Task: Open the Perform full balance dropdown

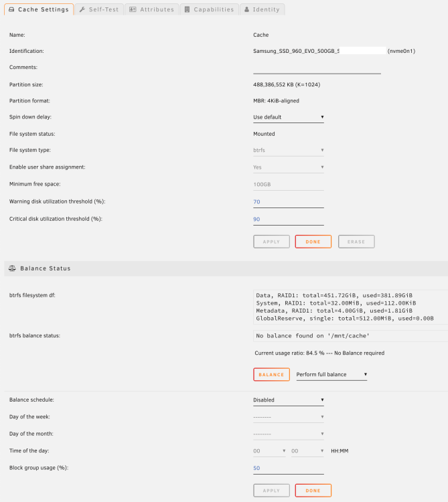Action: (x=331, y=375)
